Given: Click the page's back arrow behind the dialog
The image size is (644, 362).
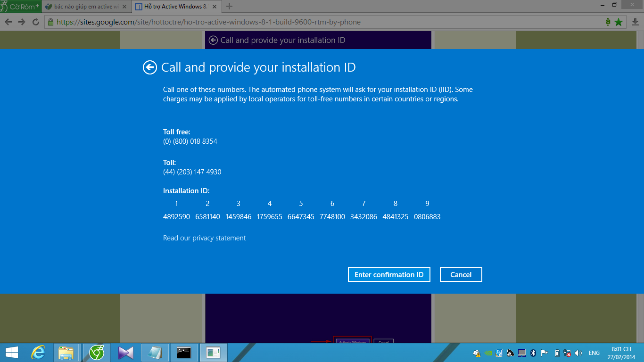Looking at the screenshot, I should [213, 41].
